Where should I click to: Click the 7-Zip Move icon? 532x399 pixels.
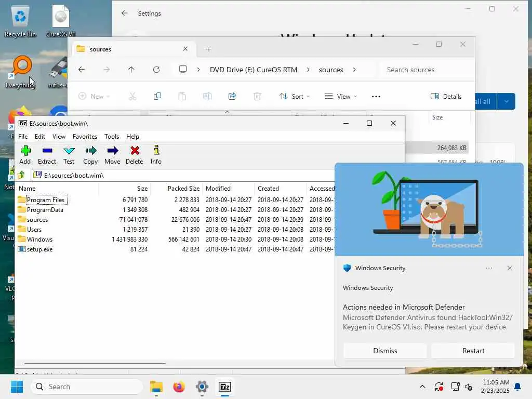point(112,151)
